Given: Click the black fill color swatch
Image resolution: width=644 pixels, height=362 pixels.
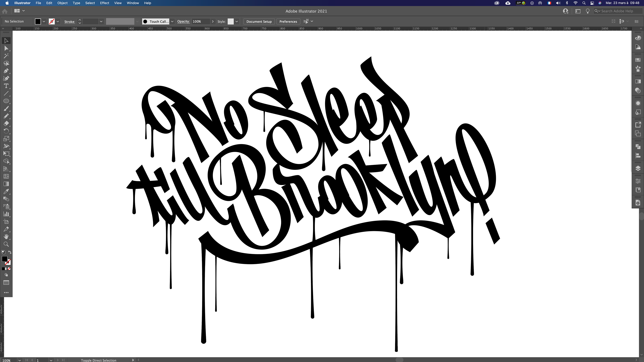Looking at the screenshot, I should point(38,21).
